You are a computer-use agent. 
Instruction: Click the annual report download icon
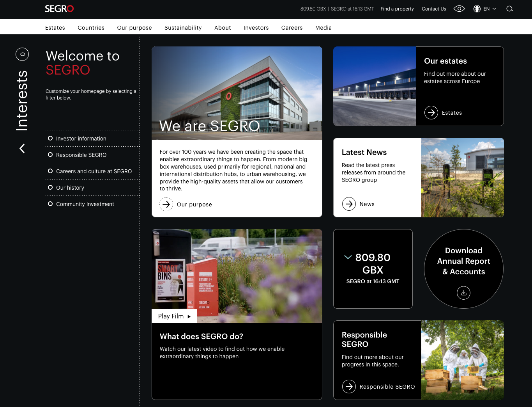pos(463,293)
